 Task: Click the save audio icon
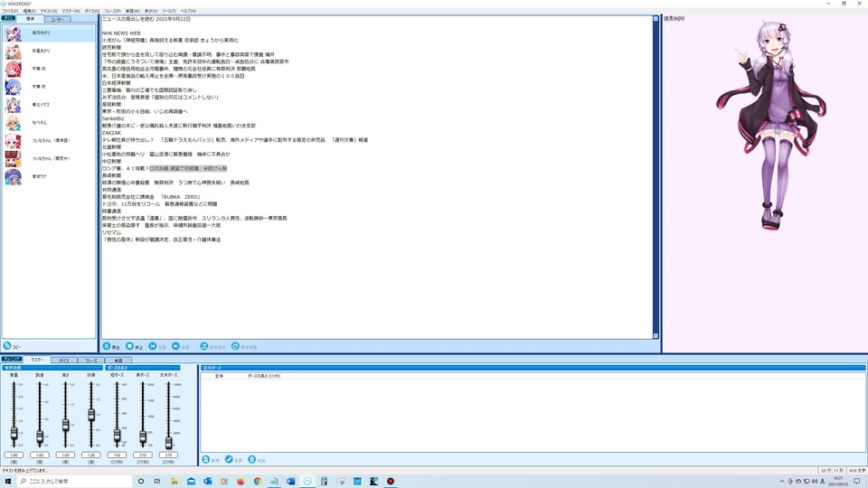203,346
